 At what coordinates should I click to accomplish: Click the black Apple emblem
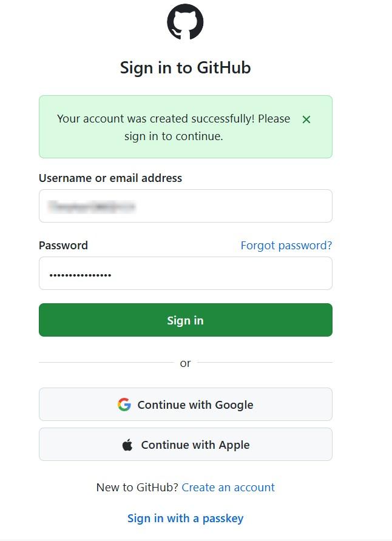point(126,445)
